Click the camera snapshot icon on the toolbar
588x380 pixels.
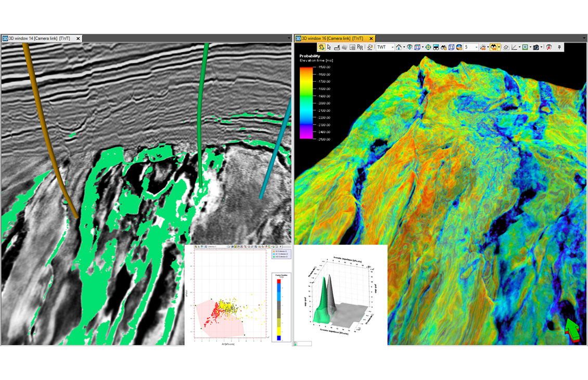pos(536,46)
